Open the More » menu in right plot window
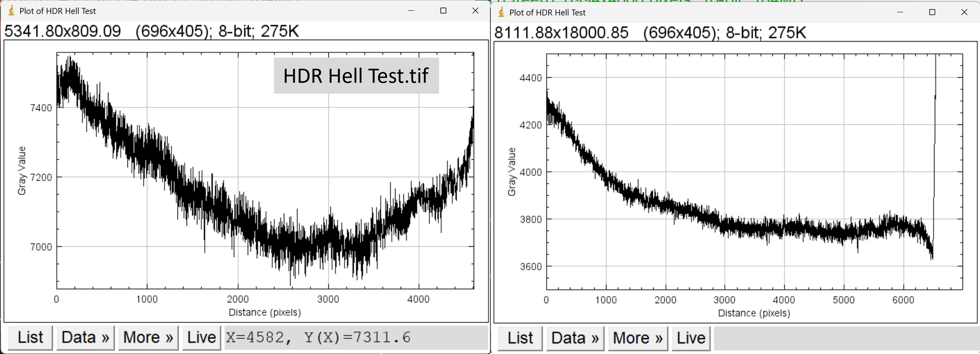This screenshot has height=354, width=980. click(638, 338)
